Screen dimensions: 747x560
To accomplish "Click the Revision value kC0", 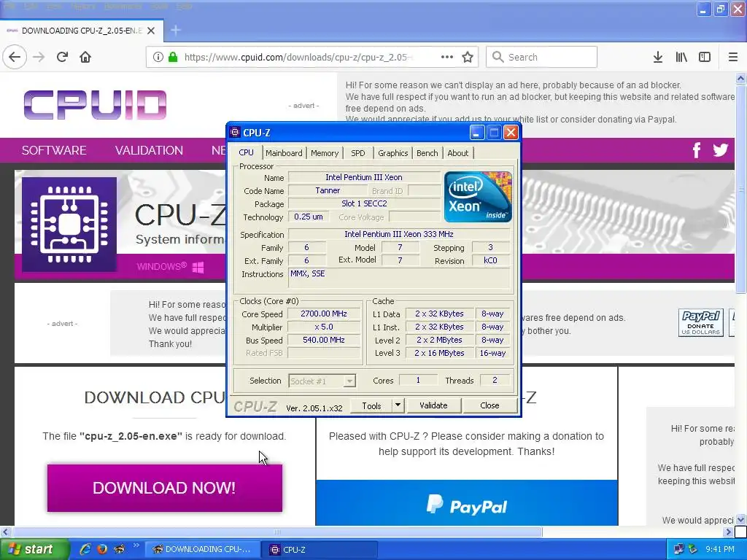I will [490, 260].
